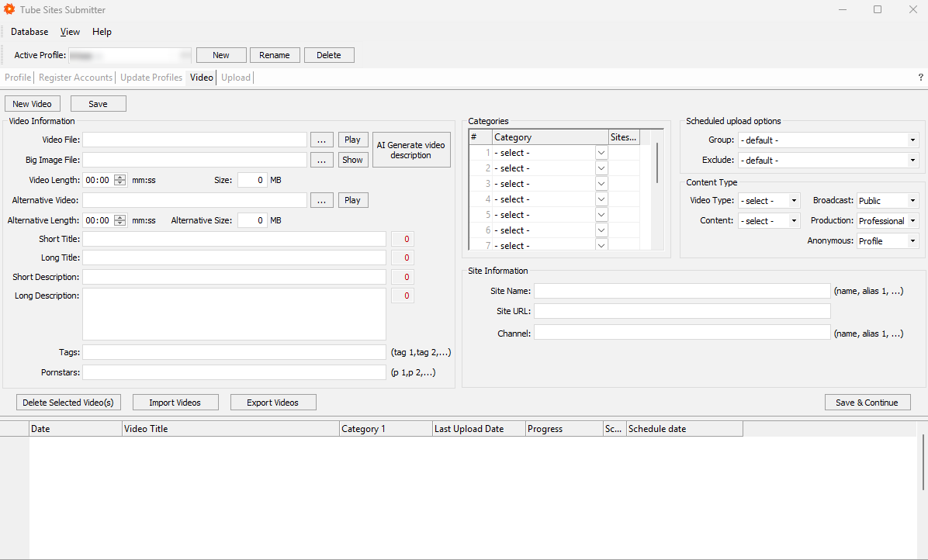Expand category row 6 select dropdown

click(x=601, y=230)
